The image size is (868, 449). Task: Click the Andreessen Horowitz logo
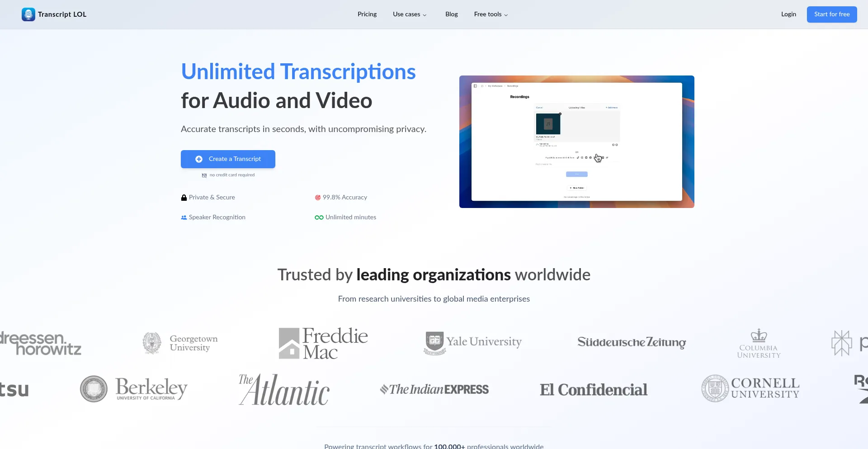[x=41, y=343]
